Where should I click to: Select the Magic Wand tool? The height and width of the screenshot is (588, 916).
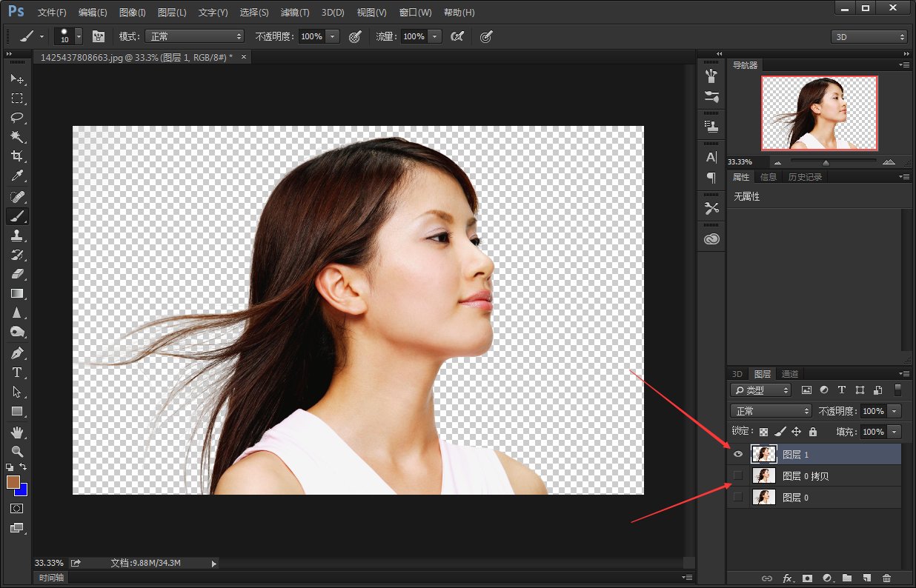[x=17, y=137]
